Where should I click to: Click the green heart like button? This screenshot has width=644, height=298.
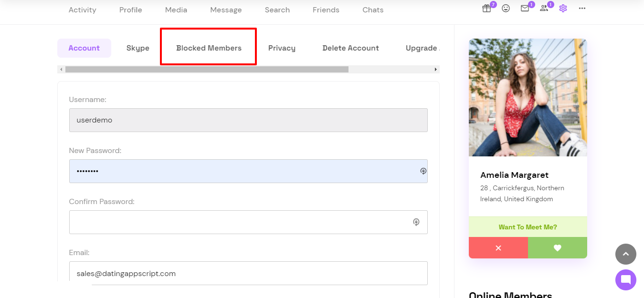(x=558, y=248)
